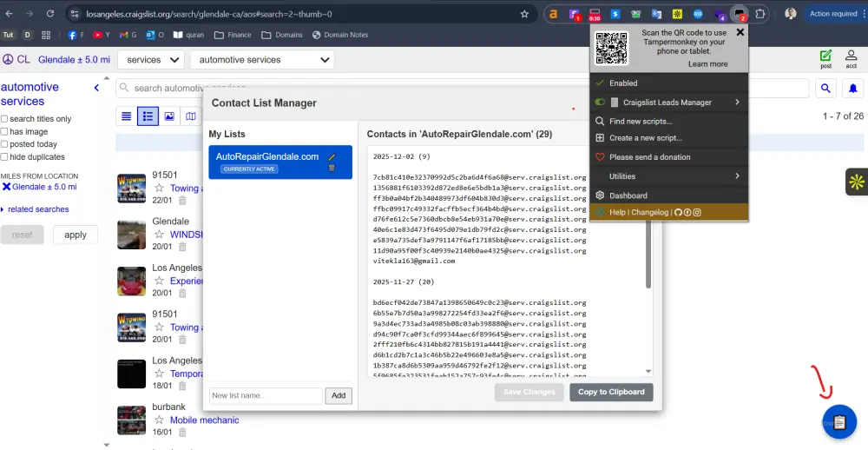868x450 pixels.
Task: Expand Craigslist Leads Manager submenu arrow
Action: pos(737,103)
